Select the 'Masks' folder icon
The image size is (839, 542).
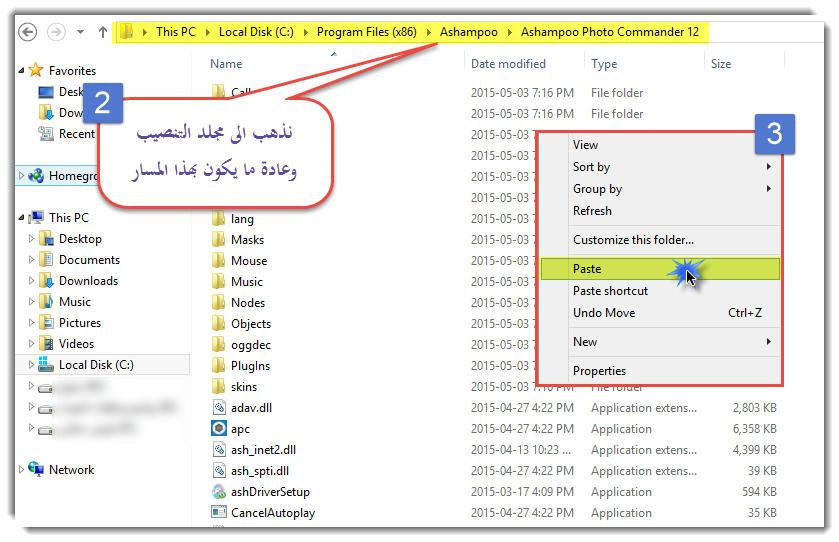218,239
